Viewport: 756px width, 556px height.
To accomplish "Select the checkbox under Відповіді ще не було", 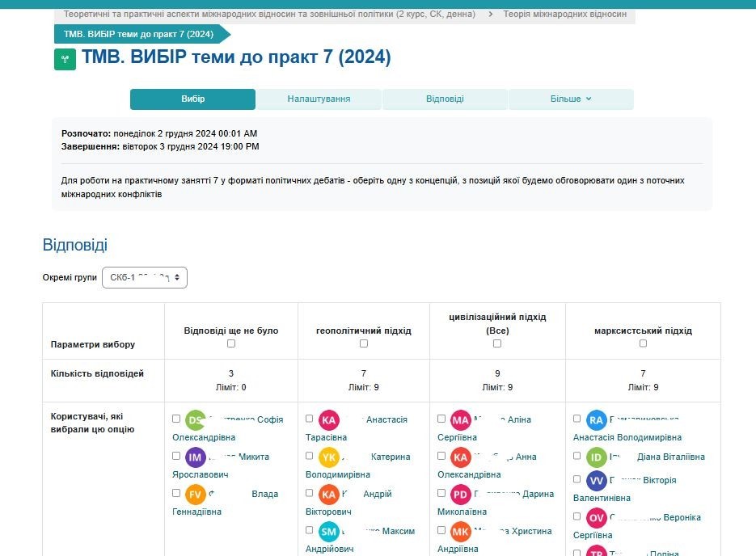I will (231, 343).
